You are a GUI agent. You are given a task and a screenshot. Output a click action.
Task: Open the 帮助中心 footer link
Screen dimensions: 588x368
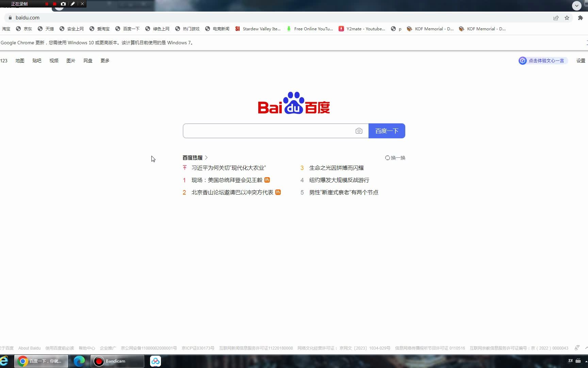tap(87, 348)
